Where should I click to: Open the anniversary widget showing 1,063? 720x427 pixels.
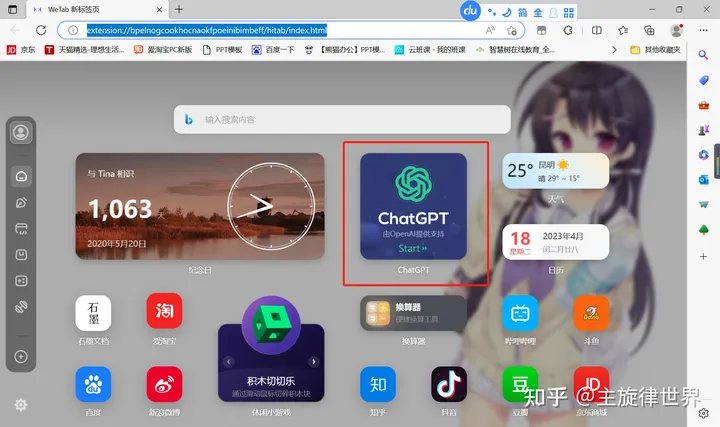pyautogui.click(x=200, y=206)
